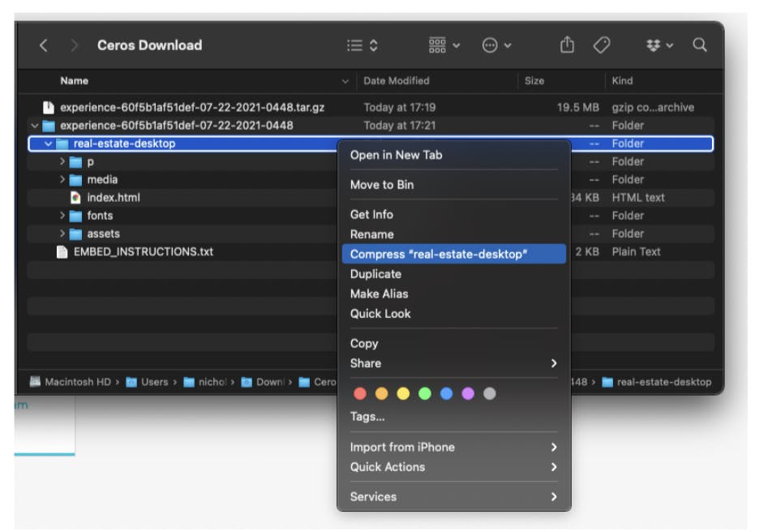Click the Share icon in toolbar
Viewport: 759px width, 532px height.
[568, 45]
